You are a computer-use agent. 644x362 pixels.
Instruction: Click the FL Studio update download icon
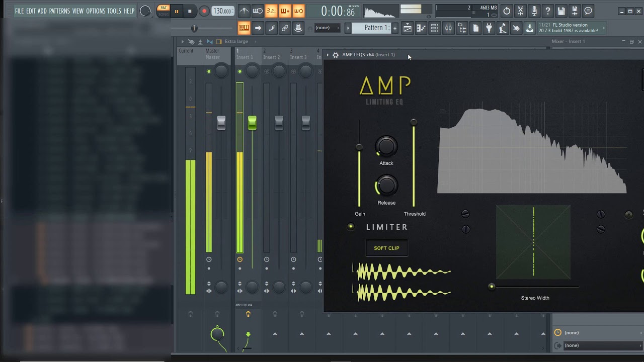529,28
